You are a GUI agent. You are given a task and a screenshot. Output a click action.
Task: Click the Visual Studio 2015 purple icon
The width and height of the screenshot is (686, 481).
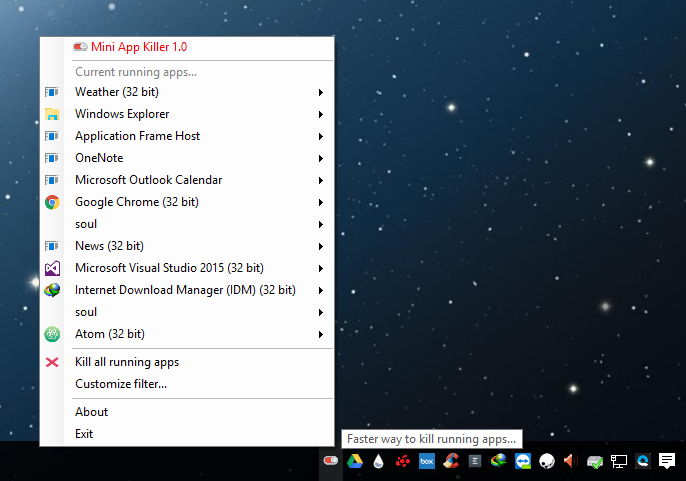point(52,268)
